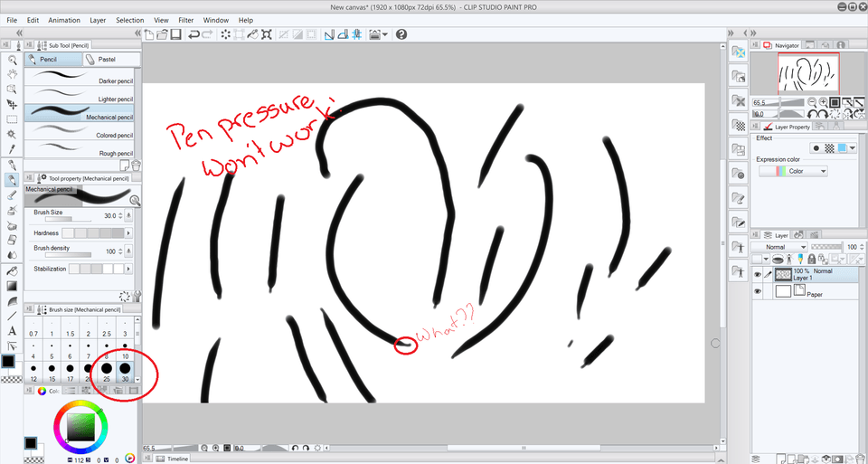Select the Auto select magic wand tool
Image resolution: width=868 pixels, height=464 pixels.
(x=12, y=134)
